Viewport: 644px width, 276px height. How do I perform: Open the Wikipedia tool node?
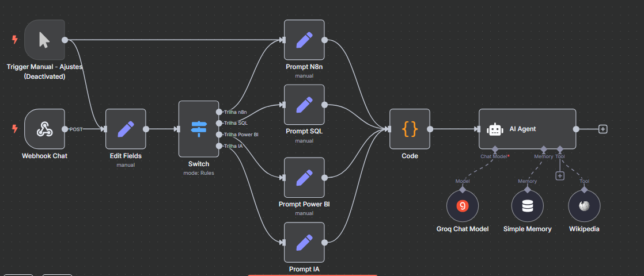[x=584, y=206]
